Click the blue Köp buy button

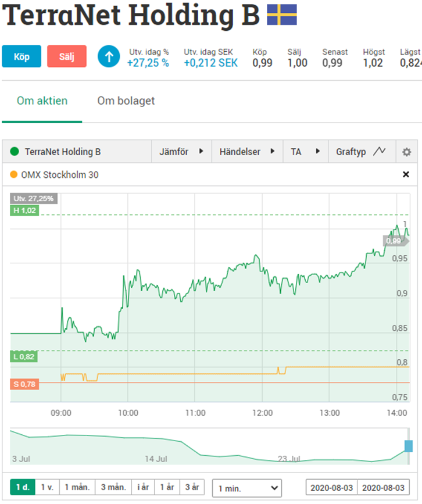pyautogui.click(x=22, y=56)
